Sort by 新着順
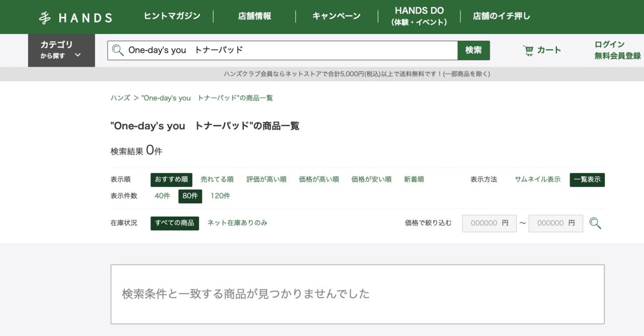This screenshot has width=644, height=336. pos(414,180)
